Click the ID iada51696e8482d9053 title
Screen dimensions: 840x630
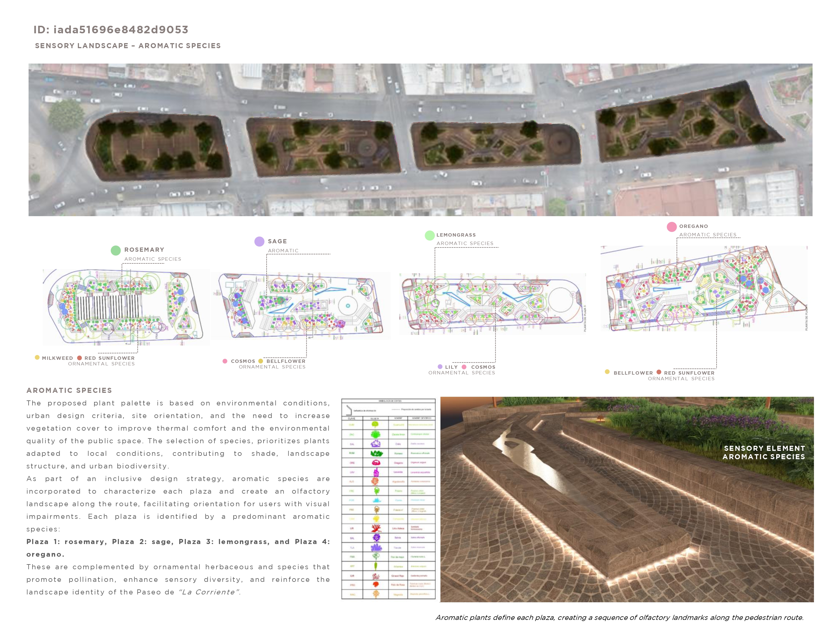pos(111,30)
